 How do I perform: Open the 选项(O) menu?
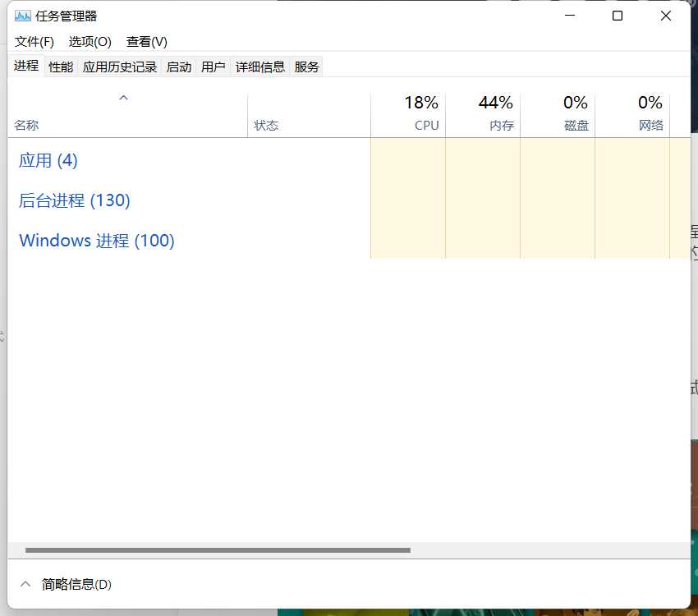click(x=90, y=41)
